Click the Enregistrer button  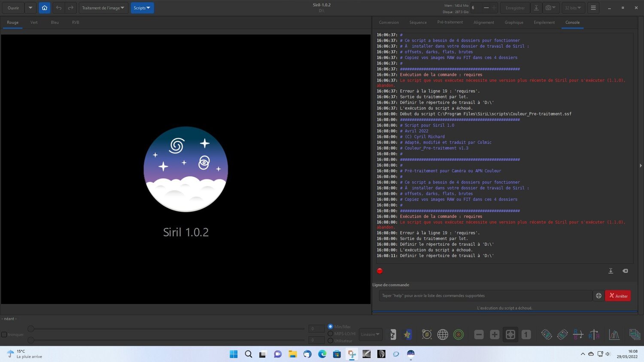[515, 8]
